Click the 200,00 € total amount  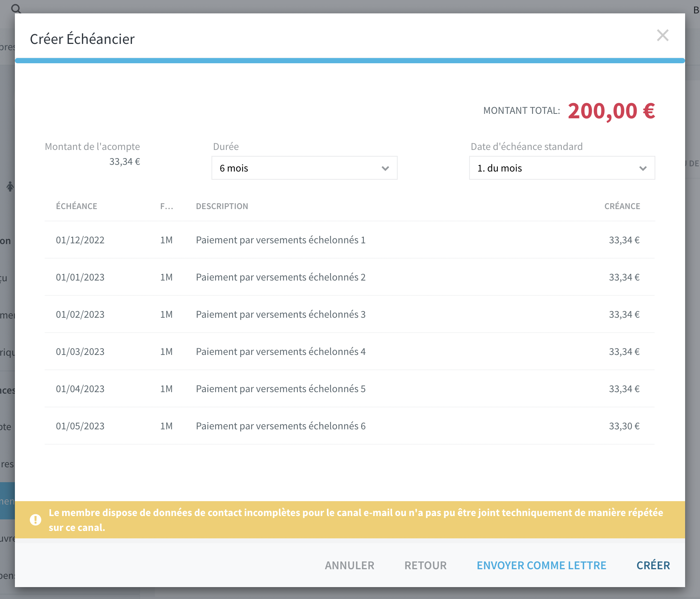(x=612, y=110)
